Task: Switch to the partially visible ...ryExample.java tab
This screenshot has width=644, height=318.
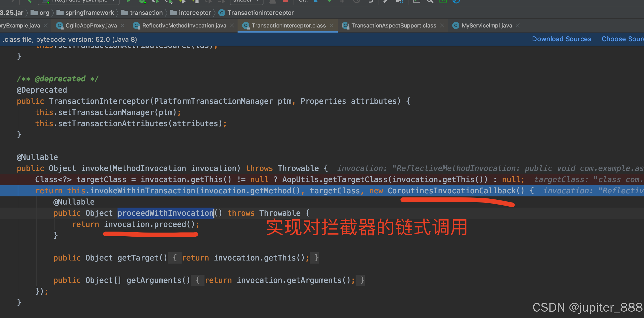Action: (20, 25)
